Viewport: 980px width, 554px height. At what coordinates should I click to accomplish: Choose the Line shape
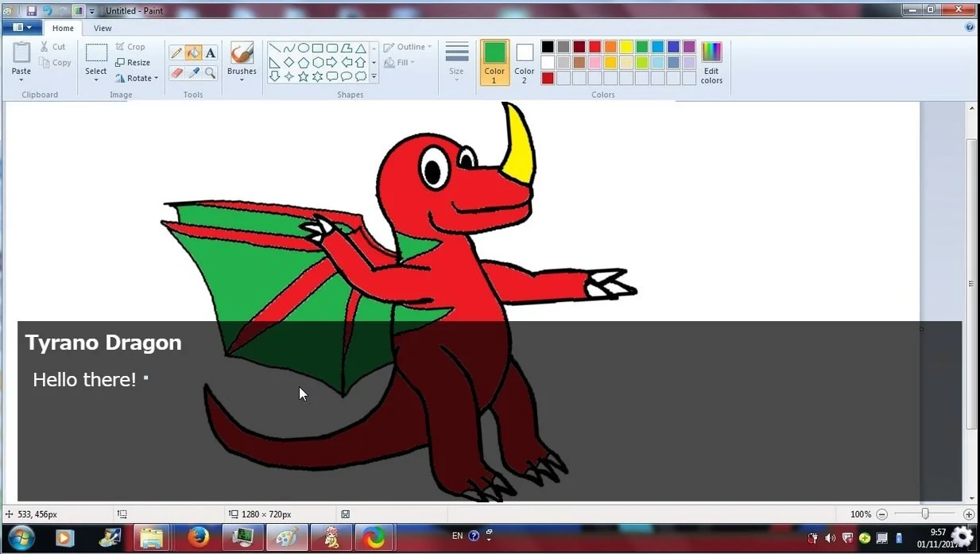(274, 48)
